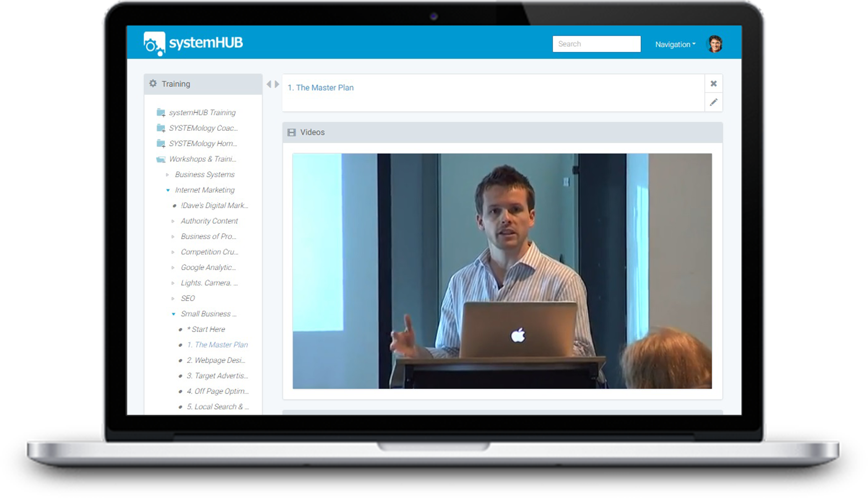868x498 pixels.
Task: Open the SYSTEMology Hom... folder icon
Action: tap(160, 143)
